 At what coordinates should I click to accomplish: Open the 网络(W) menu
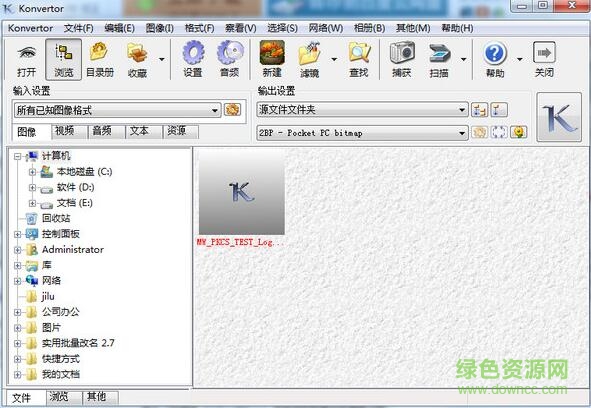326,28
